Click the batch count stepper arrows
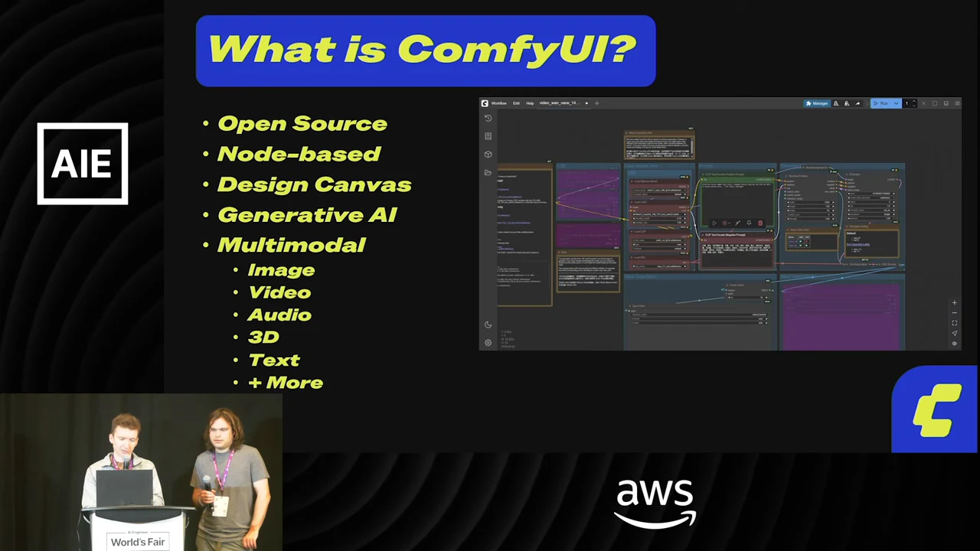 [914, 103]
